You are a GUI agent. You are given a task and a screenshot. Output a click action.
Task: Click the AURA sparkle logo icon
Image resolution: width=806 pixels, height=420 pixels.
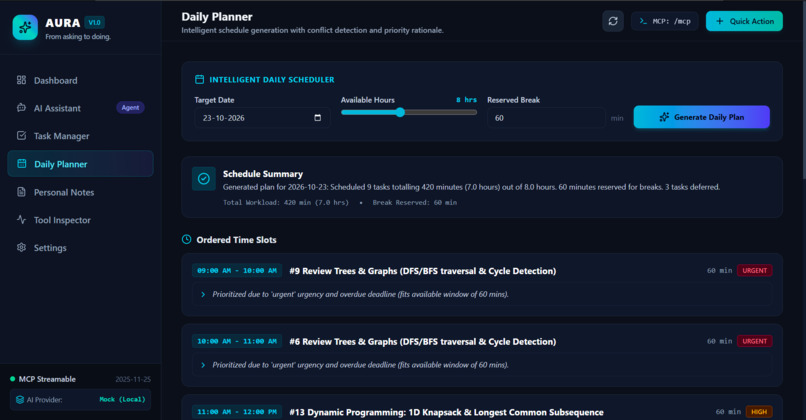tap(25, 27)
